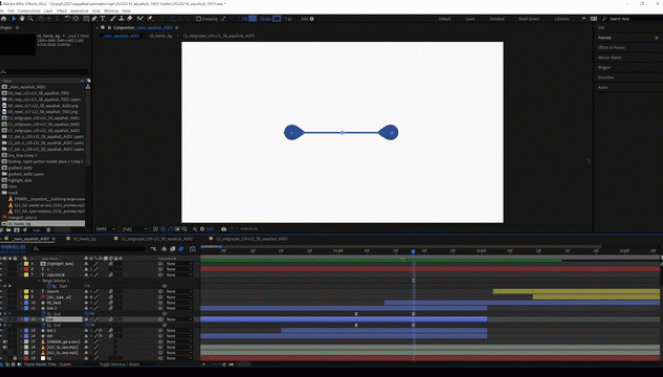
Task: Click the current time indicator playhead
Action: 413,251
